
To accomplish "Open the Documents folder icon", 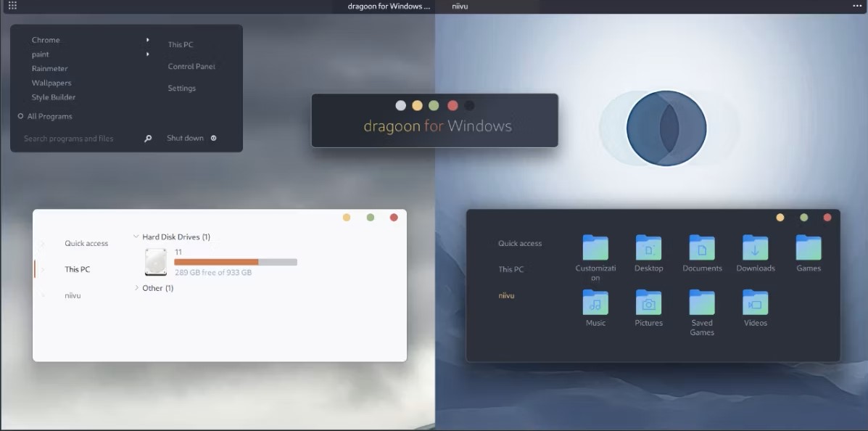I will (701, 247).
